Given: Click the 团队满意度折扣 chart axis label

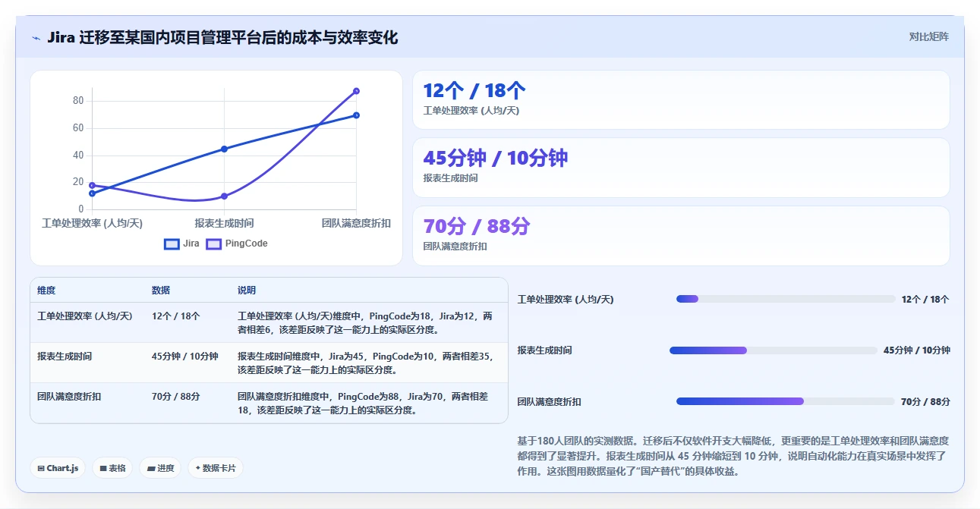Looking at the screenshot, I should pyautogui.click(x=356, y=223).
